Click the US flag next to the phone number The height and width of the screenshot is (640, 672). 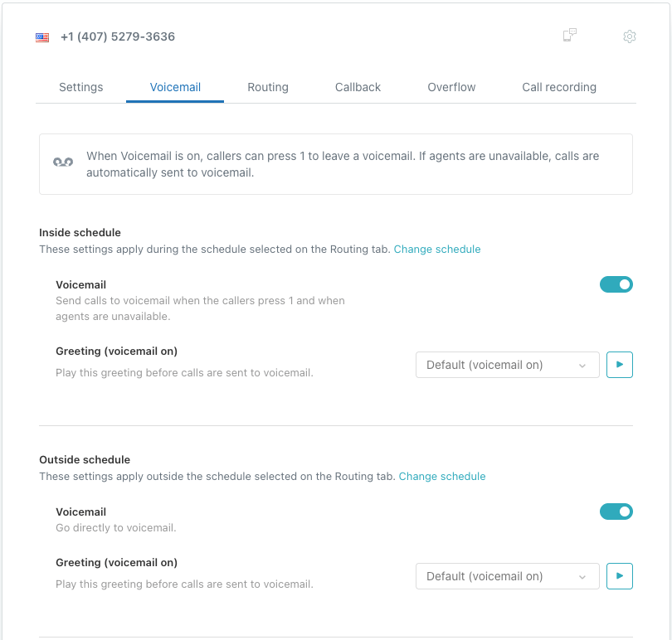tap(41, 36)
